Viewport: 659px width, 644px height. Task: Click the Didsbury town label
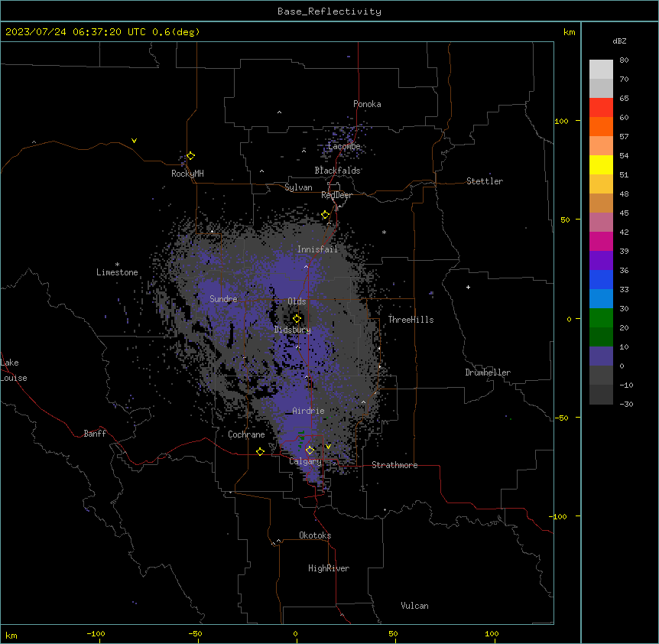tap(293, 330)
